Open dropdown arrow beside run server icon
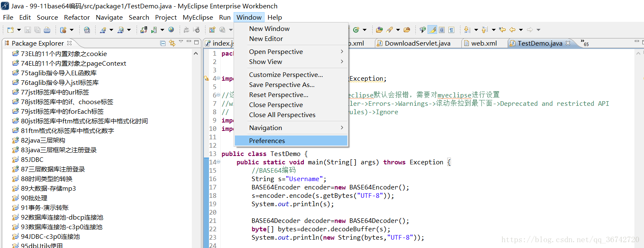This screenshot has height=248, width=644. [x=162, y=30]
